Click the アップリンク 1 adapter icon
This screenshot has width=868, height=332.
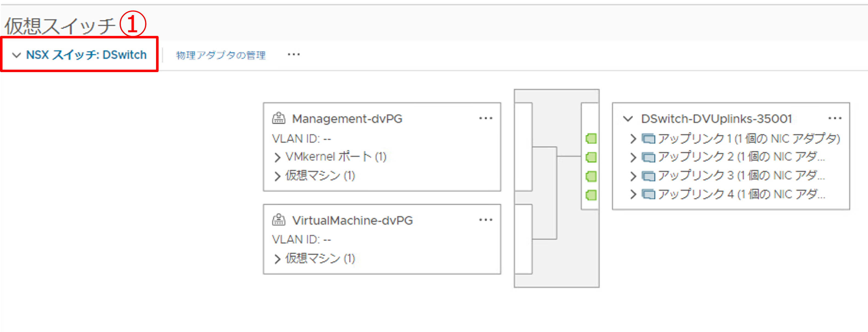click(648, 139)
